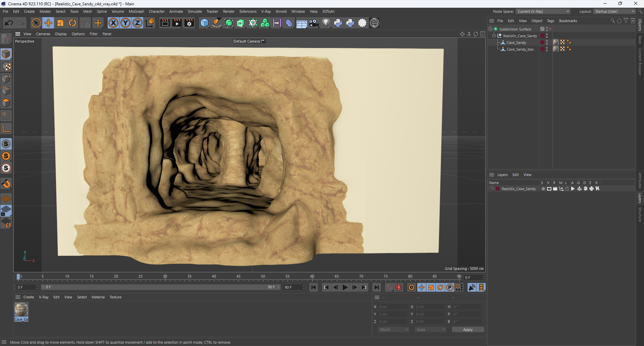The image size is (644, 346).
Task: Switch to Texture mode icon
Action: (x=6, y=67)
